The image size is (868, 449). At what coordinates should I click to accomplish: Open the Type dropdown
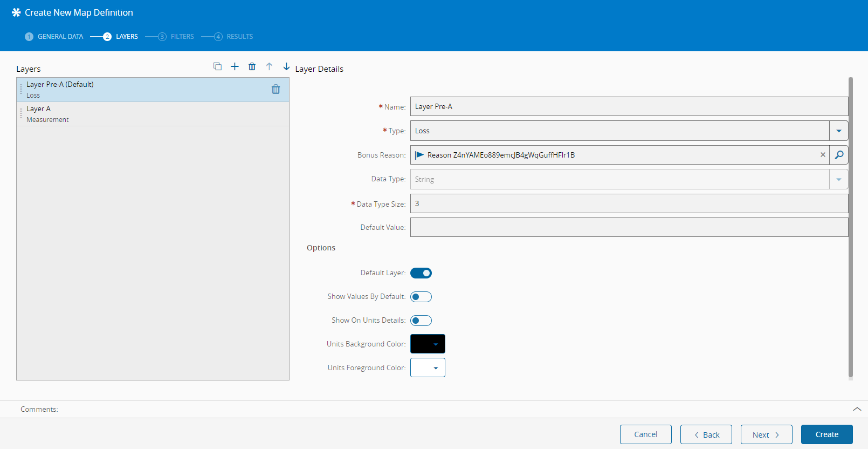838,131
